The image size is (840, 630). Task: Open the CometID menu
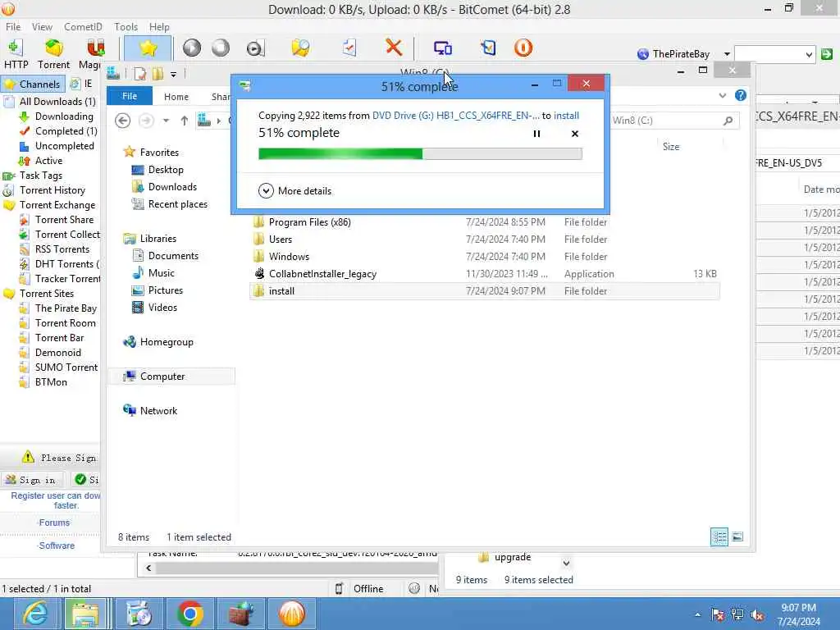(83, 27)
